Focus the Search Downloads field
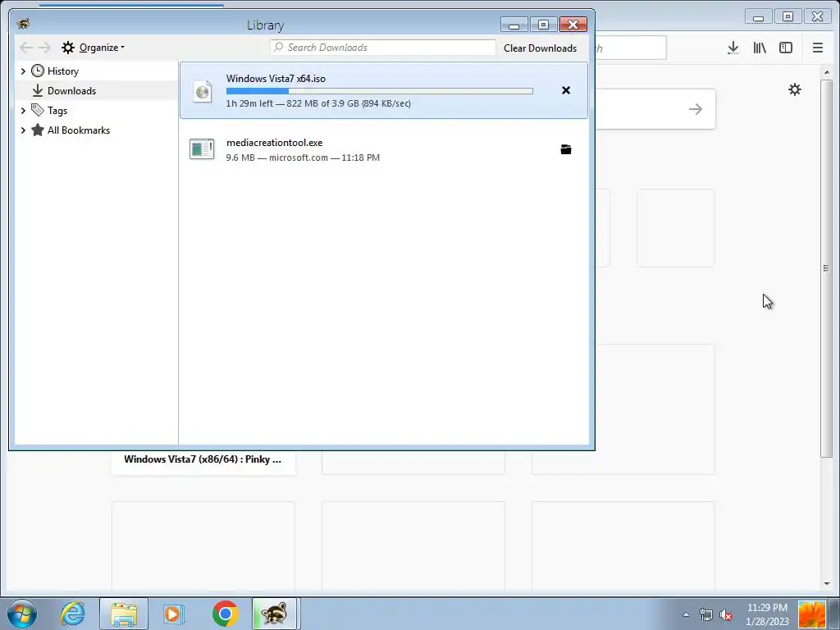The image size is (840, 630). [x=383, y=47]
